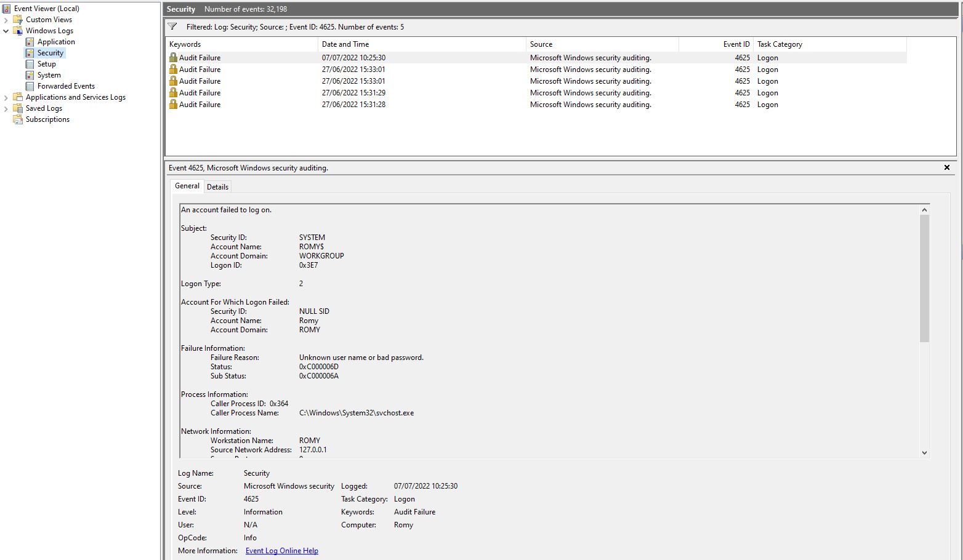Click the Logged value 07/07/2022 10:25:30
This screenshot has height=560, width=963.
(x=425, y=486)
